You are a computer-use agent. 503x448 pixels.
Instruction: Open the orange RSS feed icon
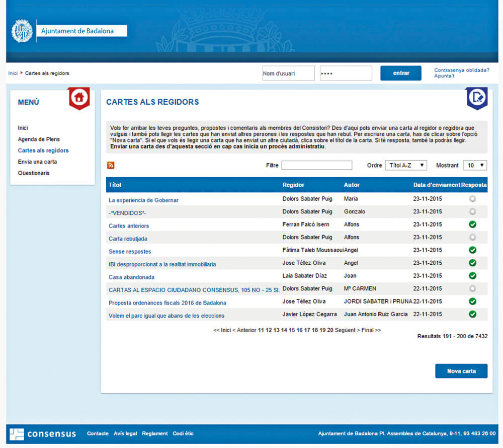pyautogui.click(x=111, y=165)
